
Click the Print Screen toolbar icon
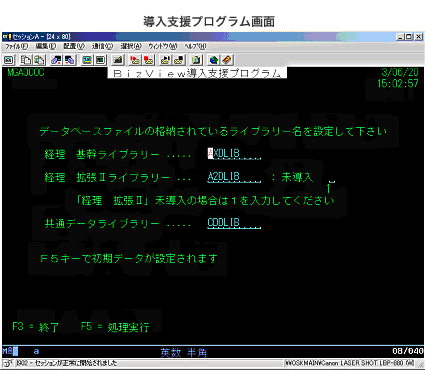pyautogui.click(x=8, y=60)
